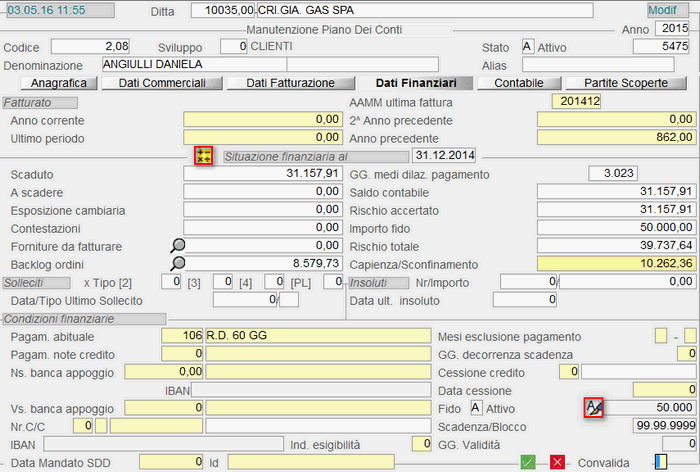Image resolution: width=700 pixels, height=472 pixels.
Task: Open the magnifier lookup for Backlog ordini
Action: (177, 263)
